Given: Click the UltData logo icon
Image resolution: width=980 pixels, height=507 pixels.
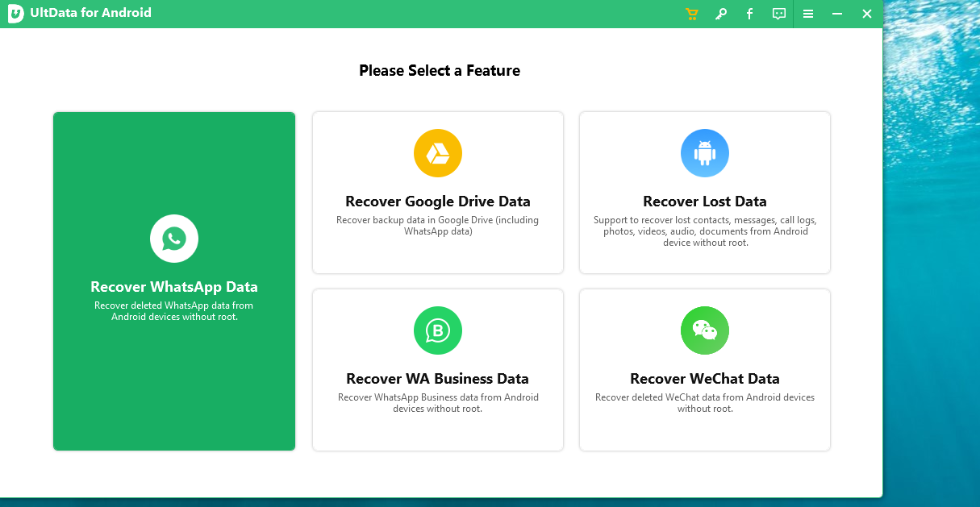Looking at the screenshot, I should (x=15, y=14).
